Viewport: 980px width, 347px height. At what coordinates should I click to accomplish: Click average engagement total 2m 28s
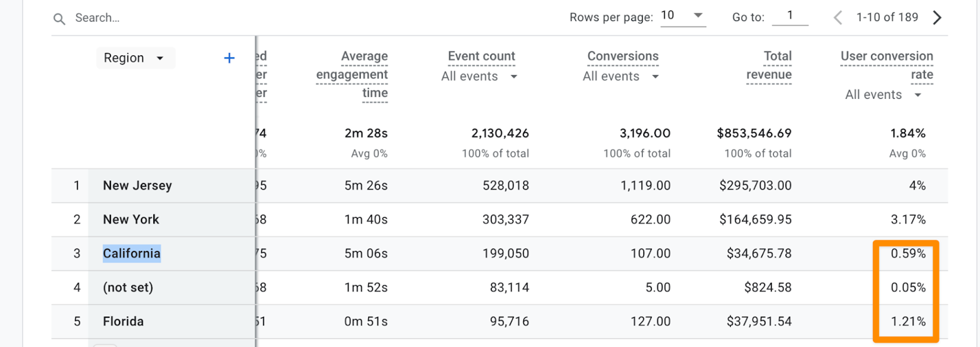coord(366,133)
